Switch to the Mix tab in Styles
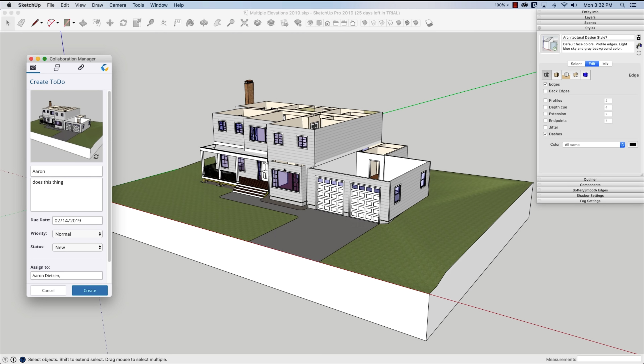Viewport: 644px width, 364px height. [605, 64]
